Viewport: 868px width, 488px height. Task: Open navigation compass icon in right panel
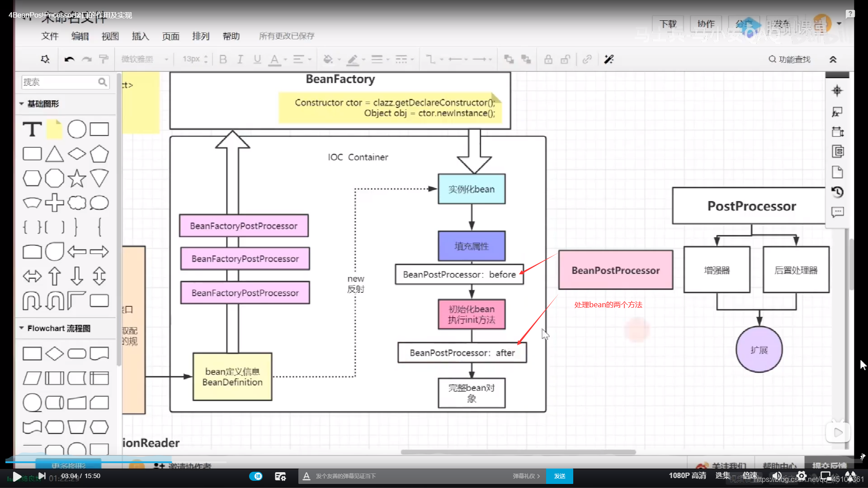pyautogui.click(x=837, y=91)
